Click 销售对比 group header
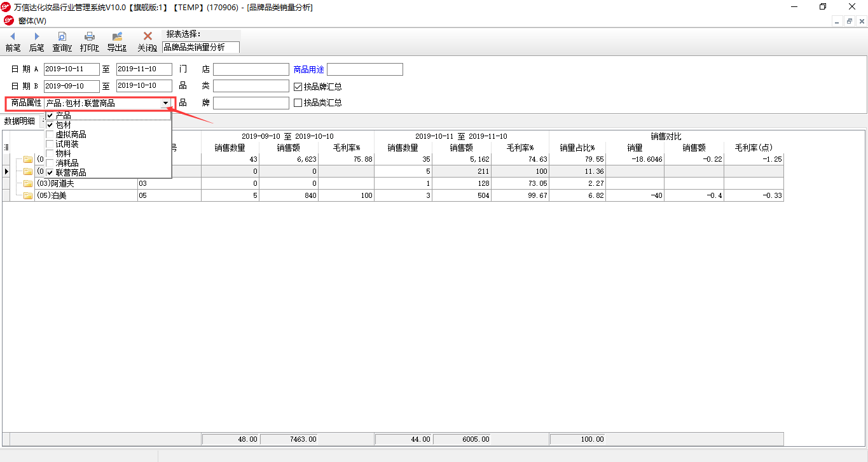868x462 pixels. 666,136
